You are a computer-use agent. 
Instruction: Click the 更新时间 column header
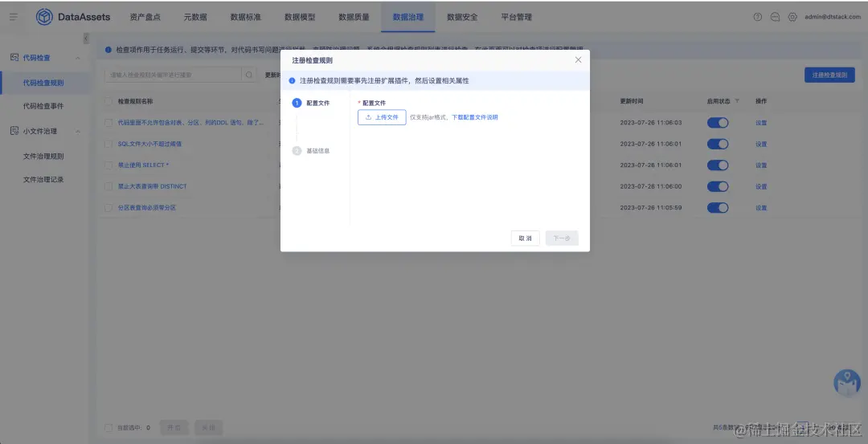click(632, 101)
